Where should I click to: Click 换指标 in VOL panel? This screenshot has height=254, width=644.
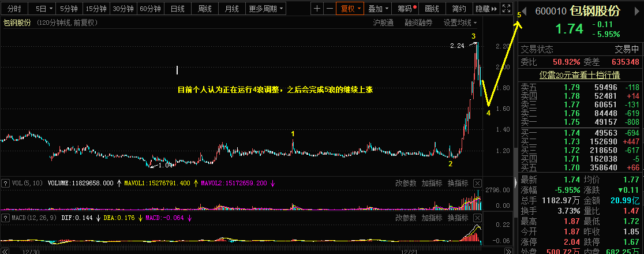click(458, 184)
